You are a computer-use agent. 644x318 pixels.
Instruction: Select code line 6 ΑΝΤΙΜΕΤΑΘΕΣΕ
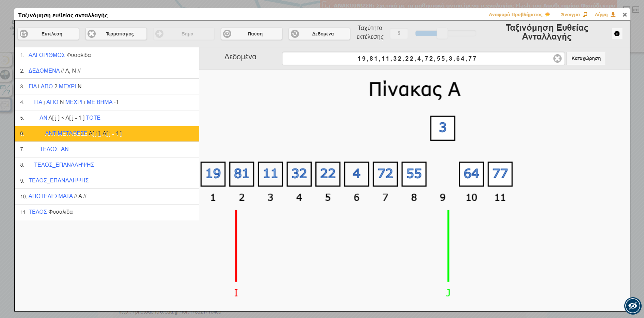click(107, 134)
